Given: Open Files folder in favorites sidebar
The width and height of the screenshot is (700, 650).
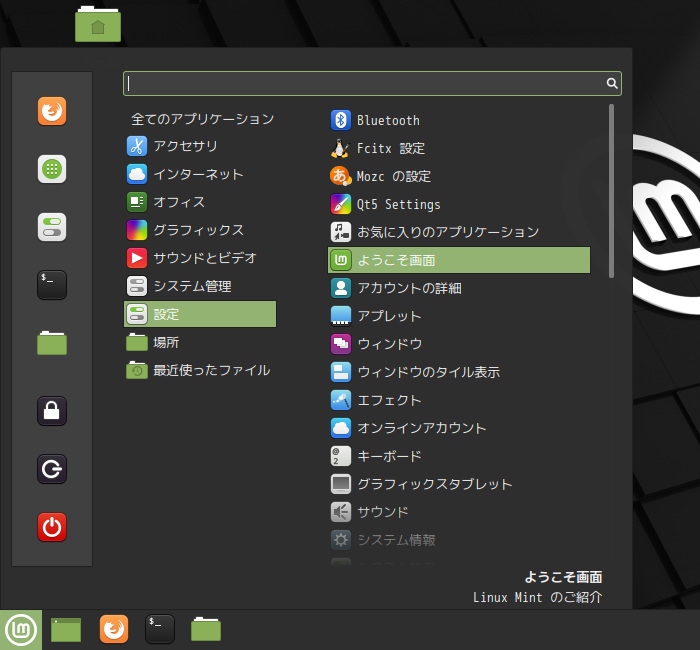Looking at the screenshot, I should 52,343.
